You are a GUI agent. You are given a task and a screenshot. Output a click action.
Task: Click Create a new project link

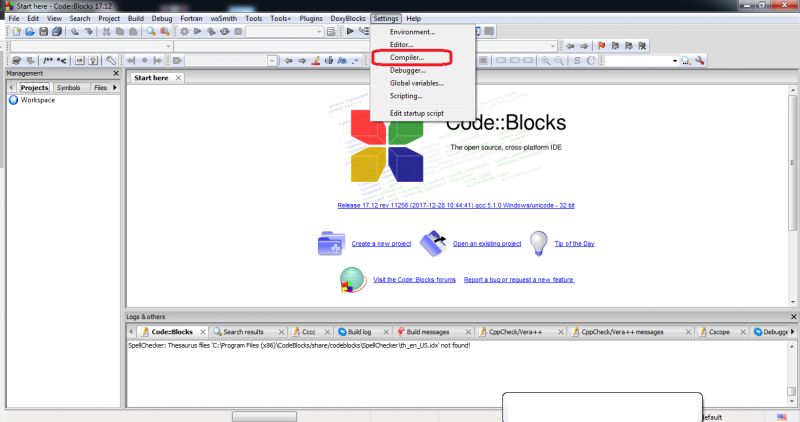pos(381,244)
